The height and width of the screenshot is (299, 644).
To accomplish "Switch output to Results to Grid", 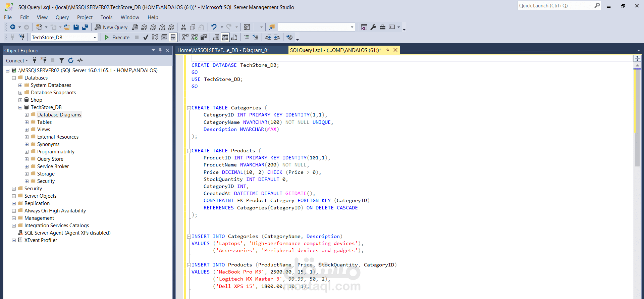I will 225,37.
